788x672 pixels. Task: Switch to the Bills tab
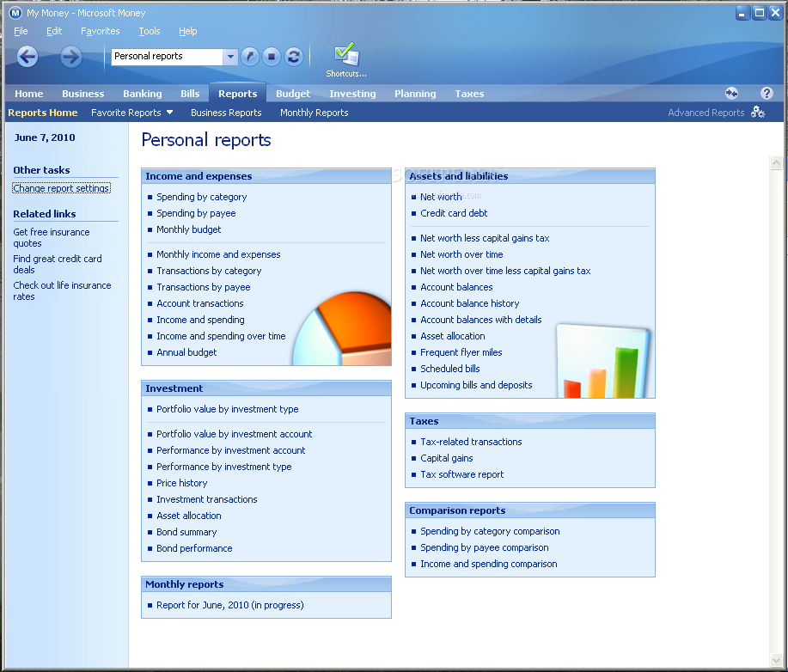tap(190, 94)
